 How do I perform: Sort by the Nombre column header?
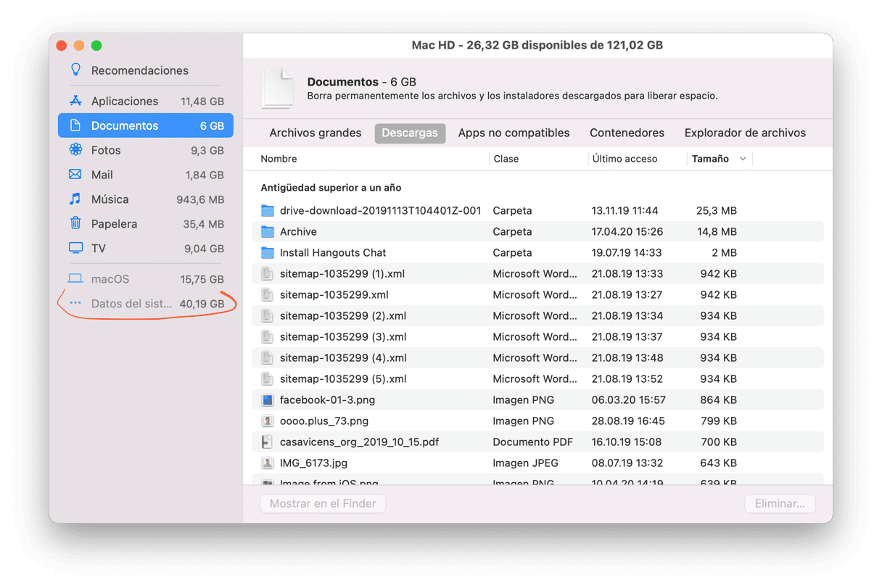point(279,159)
